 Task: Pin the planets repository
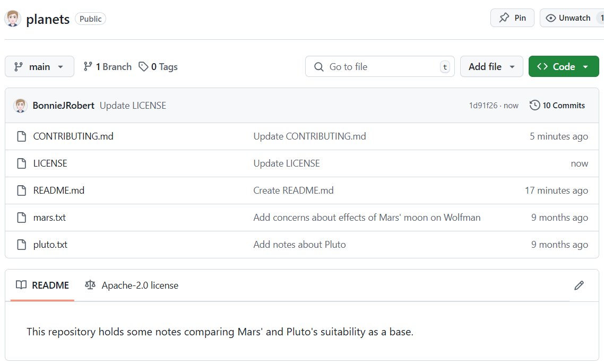click(x=512, y=18)
